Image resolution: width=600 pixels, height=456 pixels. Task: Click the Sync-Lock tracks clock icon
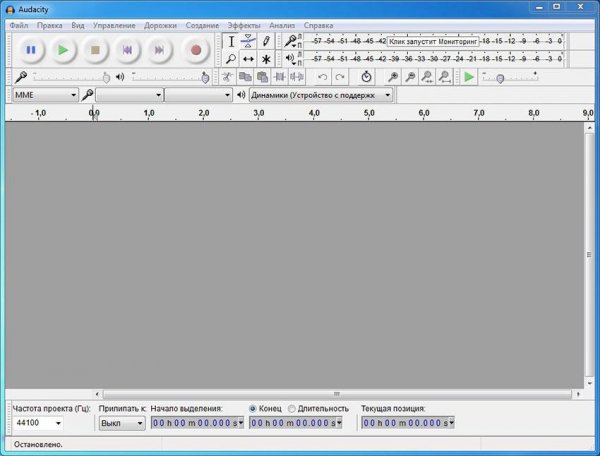pyautogui.click(x=366, y=77)
